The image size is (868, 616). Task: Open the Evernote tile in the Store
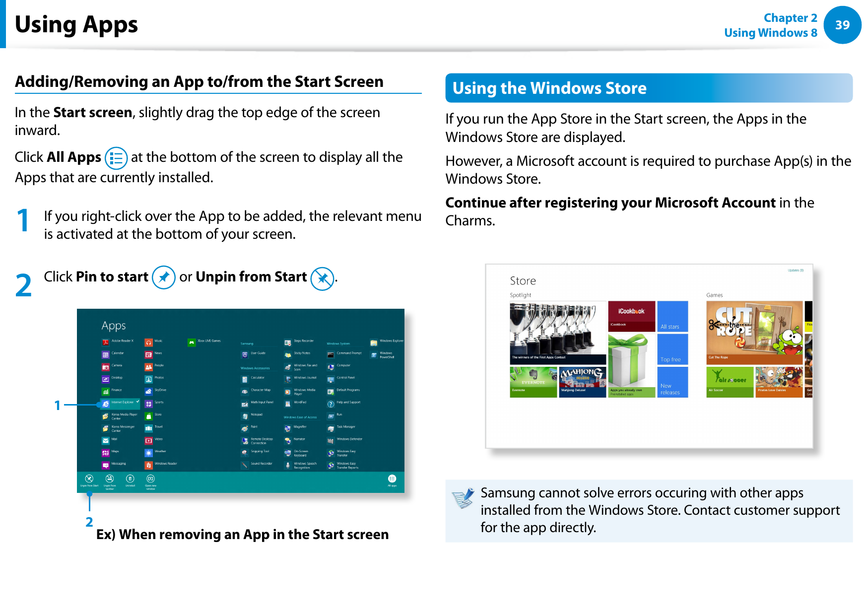click(x=533, y=382)
